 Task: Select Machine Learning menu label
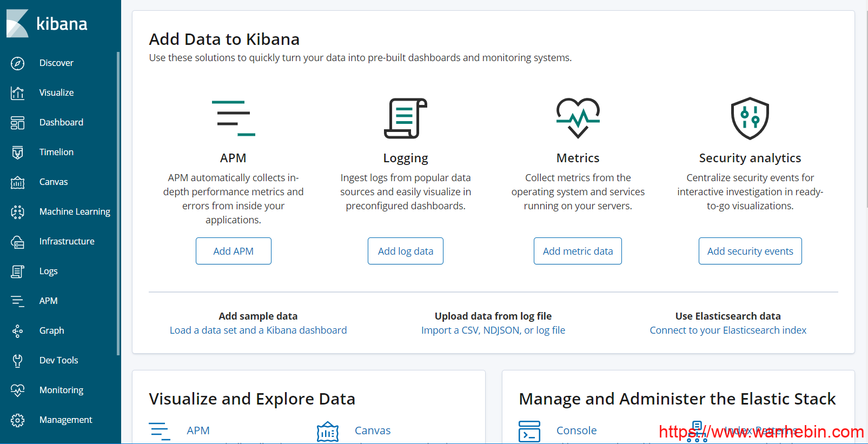point(75,211)
